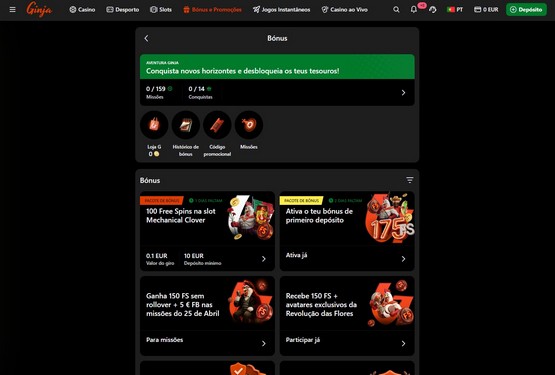
Task: Open Histórico de bónus icon
Action: [185, 125]
